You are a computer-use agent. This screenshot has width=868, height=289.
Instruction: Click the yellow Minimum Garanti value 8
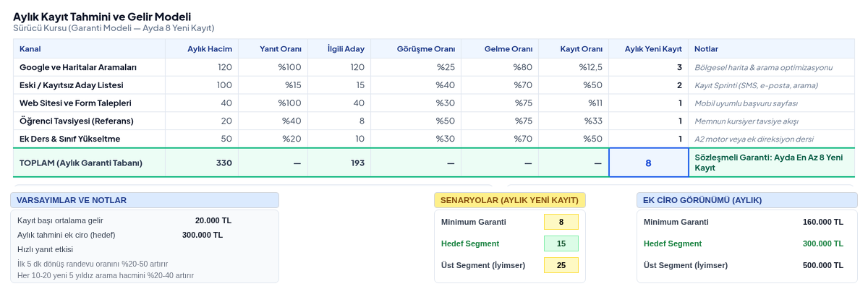(x=561, y=222)
